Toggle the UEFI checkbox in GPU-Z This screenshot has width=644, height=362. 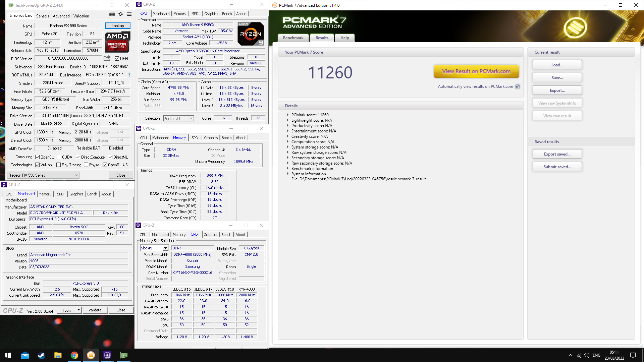coord(117,59)
